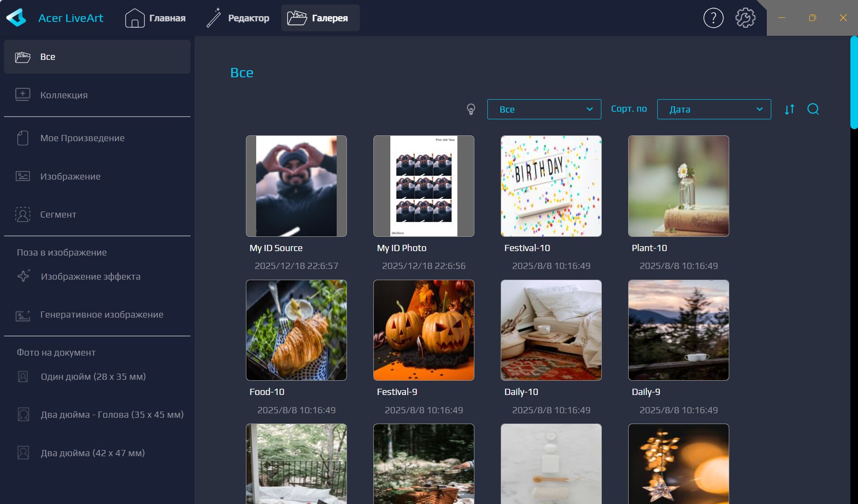Click the Acer LiveArt logo icon
Screen dimensions: 858x504
coord(17,18)
